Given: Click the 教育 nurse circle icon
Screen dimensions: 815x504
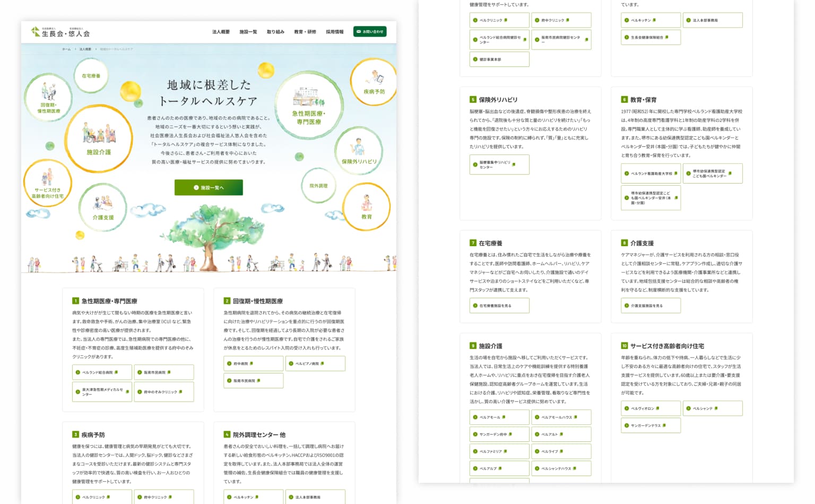Looking at the screenshot, I should (x=367, y=207).
